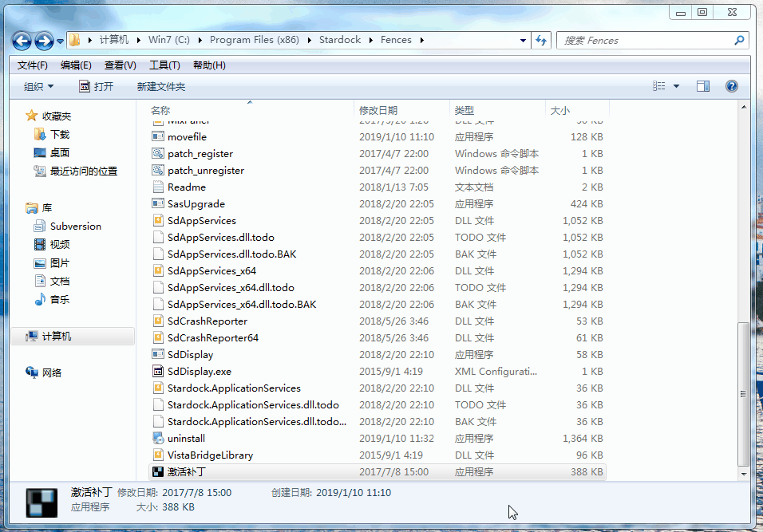The height and width of the screenshot is (532, 763).
Task: Select the SasUpgrade application icon
Action: tap(158, 203)
